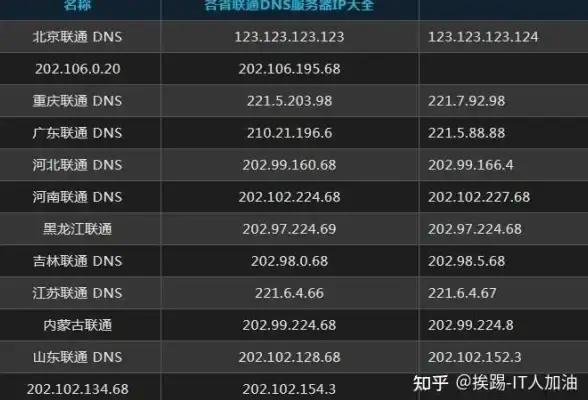The width and height of the screenshot is (588, 400).
Task: Select IP 210.21.196.6
Action: pos(289,133)
